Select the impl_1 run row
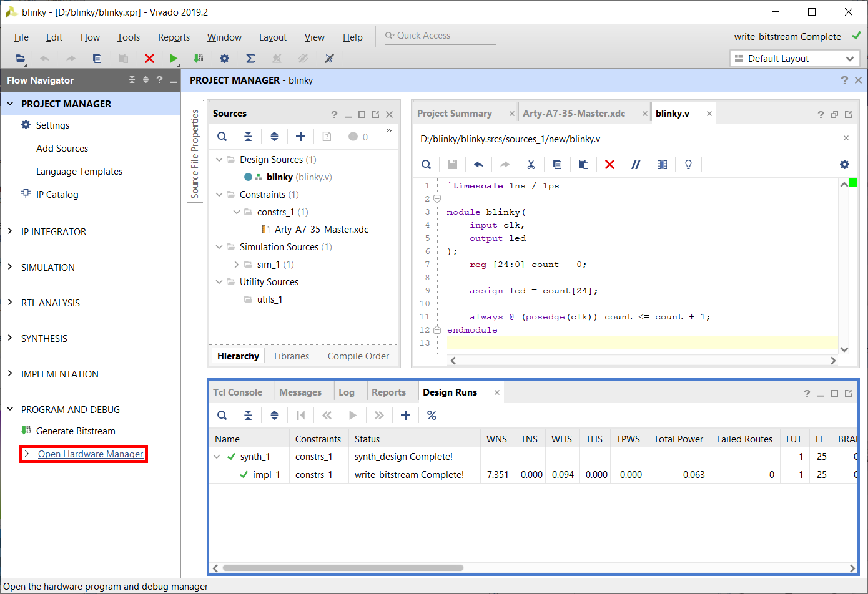The height and width of the screenshot is (594, 868). pos(534,475)
